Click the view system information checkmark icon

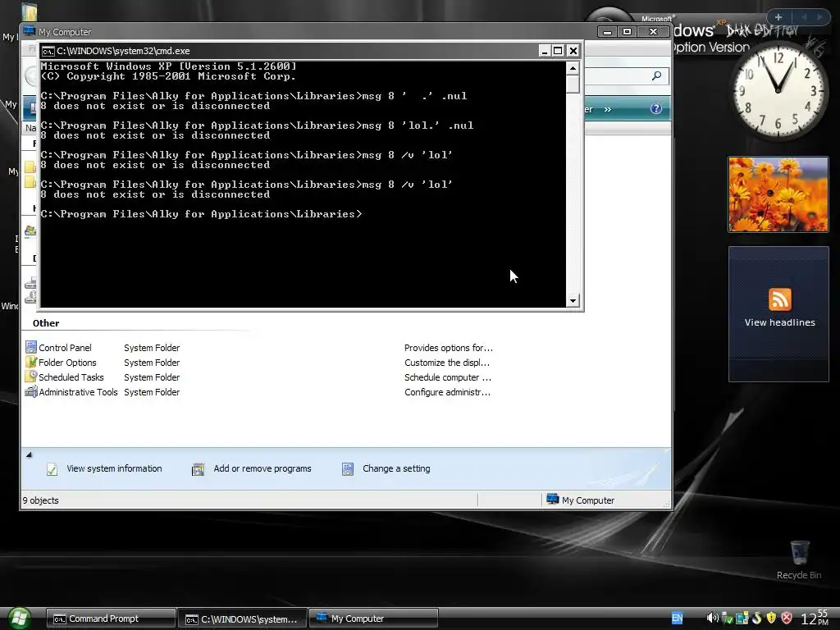(x=52, y=469)
